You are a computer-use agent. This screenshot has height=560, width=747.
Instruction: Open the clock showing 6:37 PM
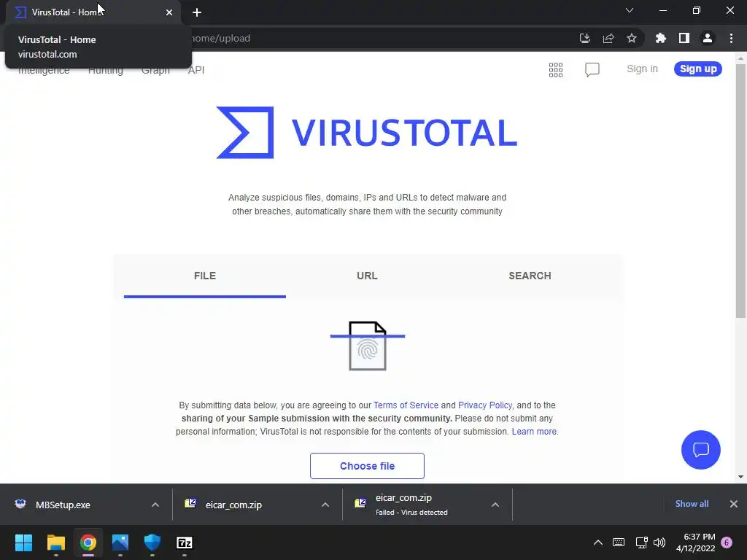(695, 542)
